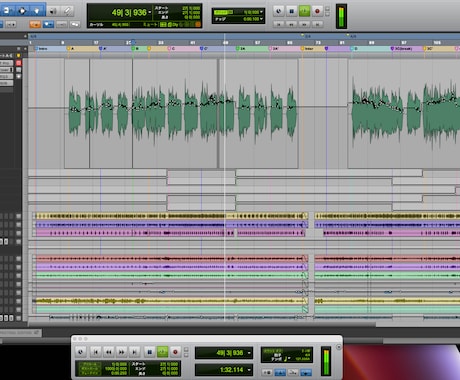460x380 pixels.
Task: Rewind in the floating Transport window
Action: click(x=109, y=352)
